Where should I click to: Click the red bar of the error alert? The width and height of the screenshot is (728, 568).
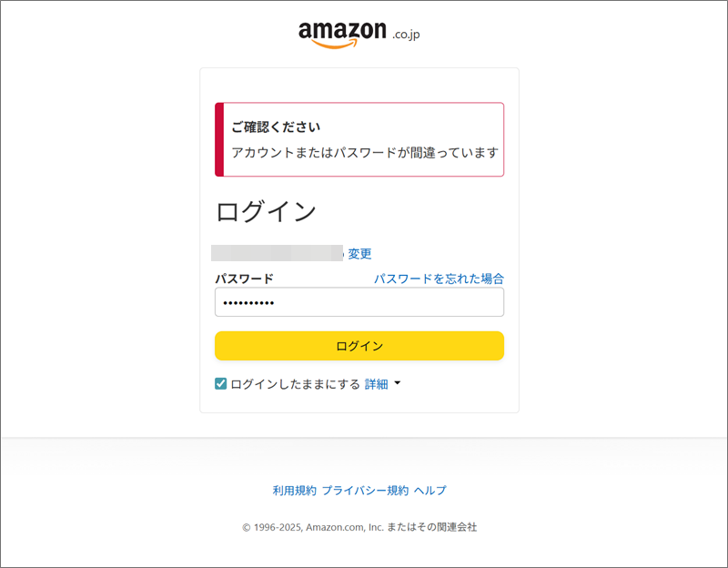[219, 139]
